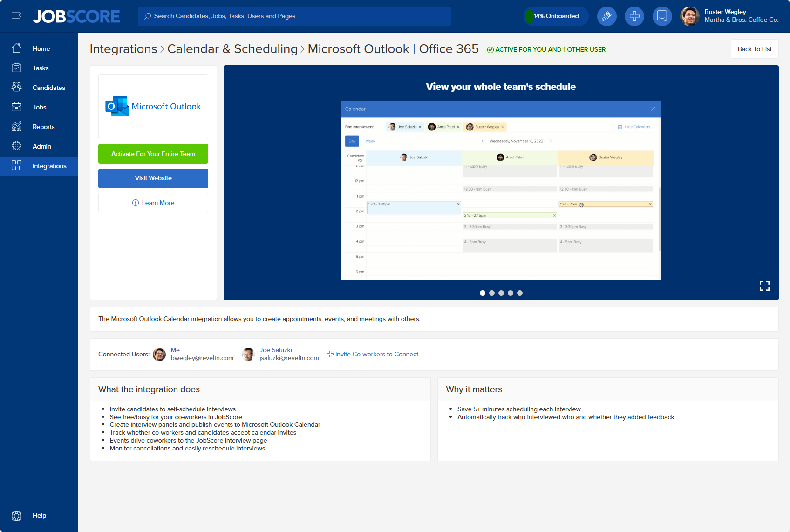This screenshot has width=790, height=532.
Task: Select the first carousel slide dot
Action: click(x=483, y=293)
